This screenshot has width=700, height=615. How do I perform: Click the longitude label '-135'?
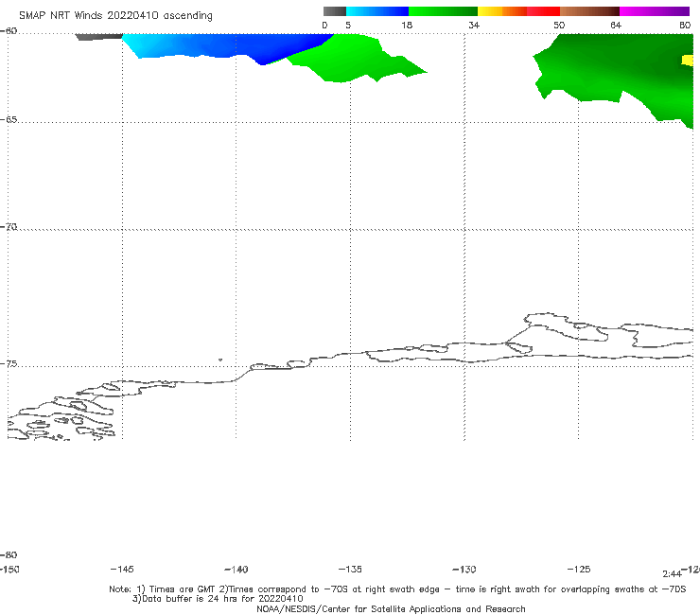coord(350,569)
